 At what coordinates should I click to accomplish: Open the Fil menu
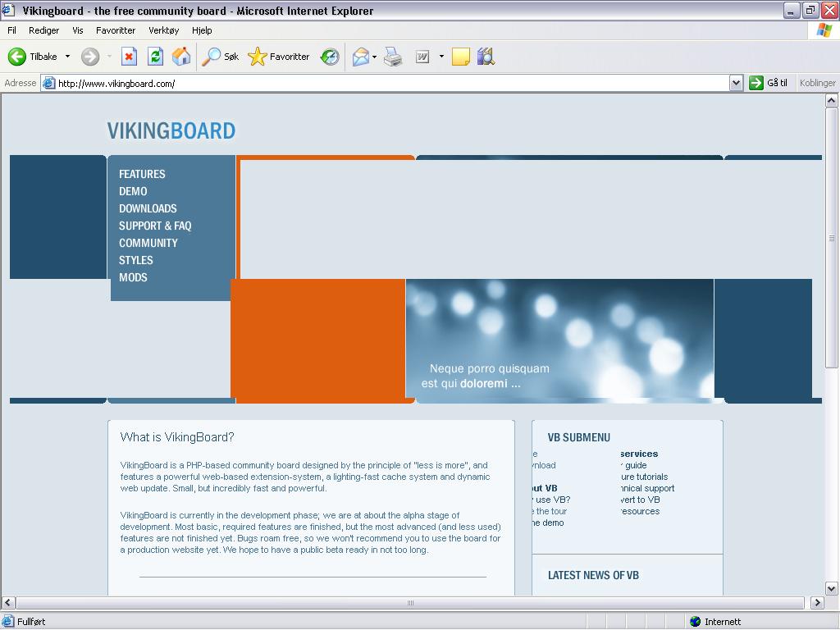coord(11,30)
